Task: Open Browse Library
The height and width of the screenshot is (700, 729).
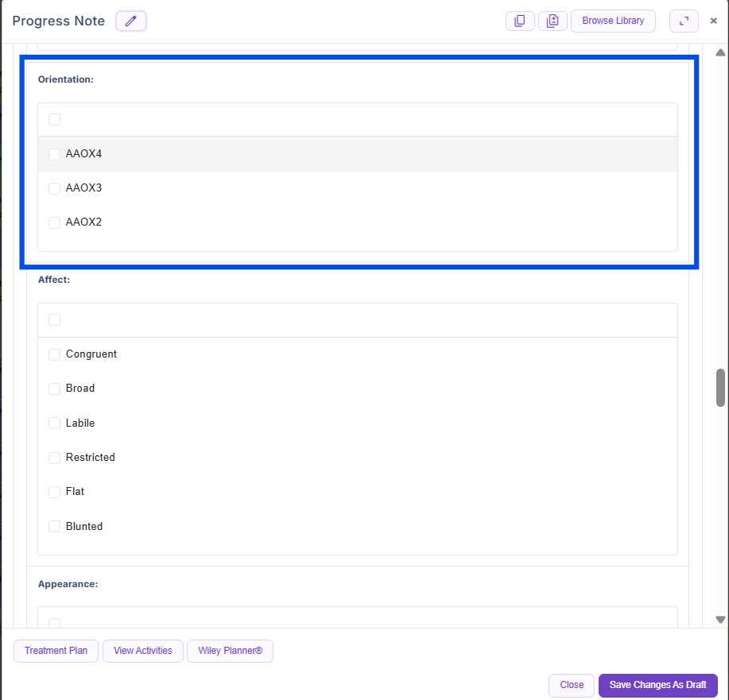Action: [613, 21]
